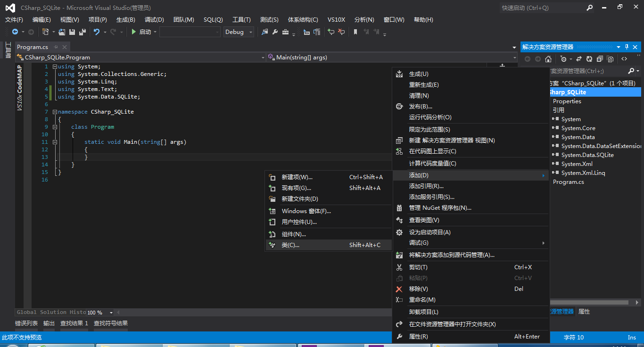This screenshot has width=644, height=347.
Task: Switch to the 输出 panel tab
Action: (49, 323)
